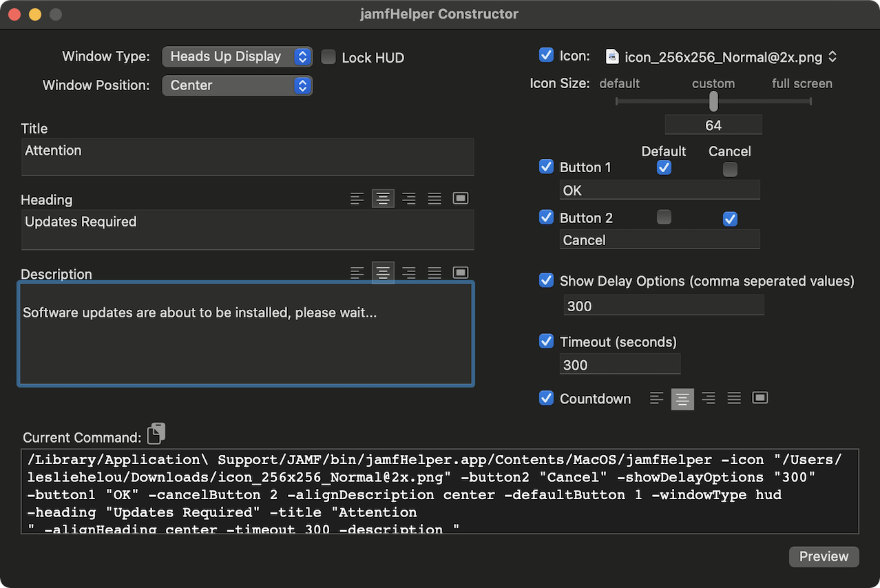
Task: Center-align the Countdown text
Action: tap(682, 399)
